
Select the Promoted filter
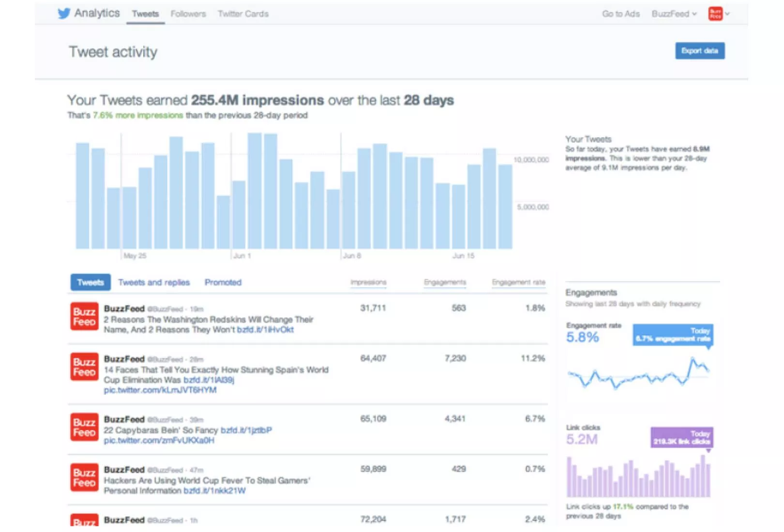coord(223,282)
